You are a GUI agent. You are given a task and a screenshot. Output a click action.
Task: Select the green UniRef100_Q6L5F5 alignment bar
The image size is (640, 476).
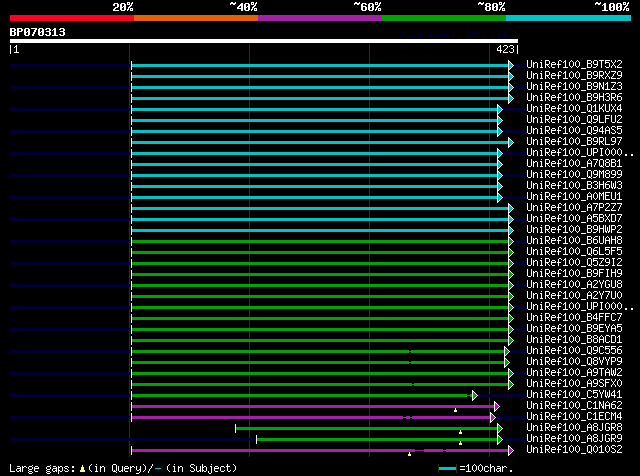(x=320, y=253)
